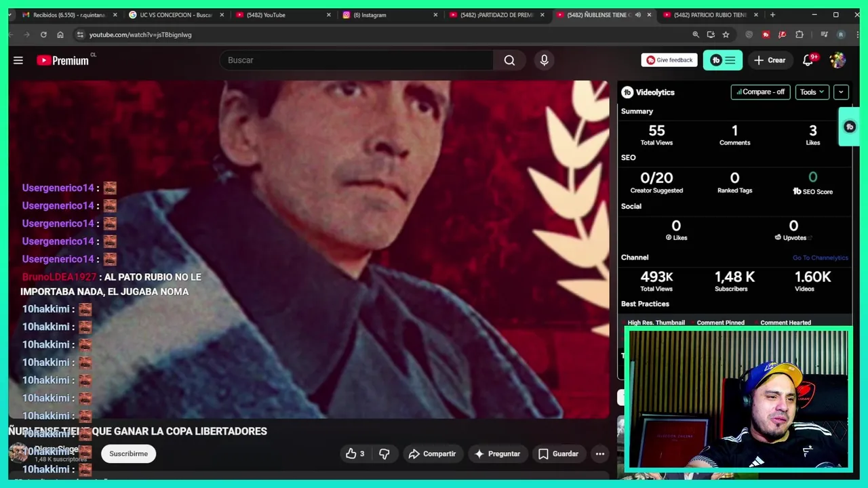Click the Upvotes external link
The width and height of the screenshot is (868, 488).
pyautogui.click(x=810, y=238)
